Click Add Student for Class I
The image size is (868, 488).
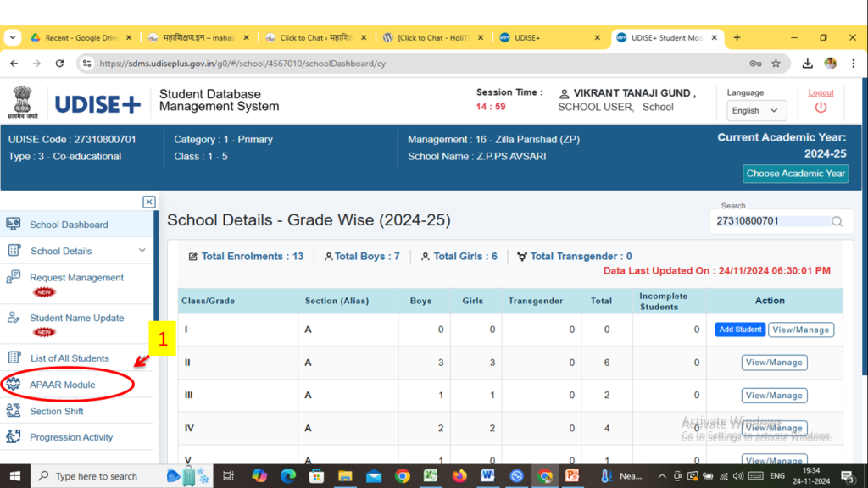coord(739,330)
